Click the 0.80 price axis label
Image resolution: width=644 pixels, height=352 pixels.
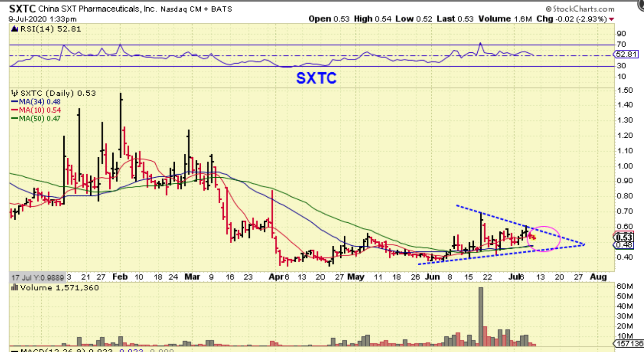tap(625, 196)
